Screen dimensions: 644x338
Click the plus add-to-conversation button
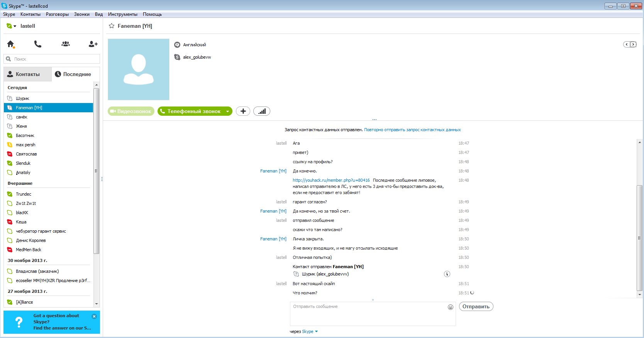coord(243,111)
